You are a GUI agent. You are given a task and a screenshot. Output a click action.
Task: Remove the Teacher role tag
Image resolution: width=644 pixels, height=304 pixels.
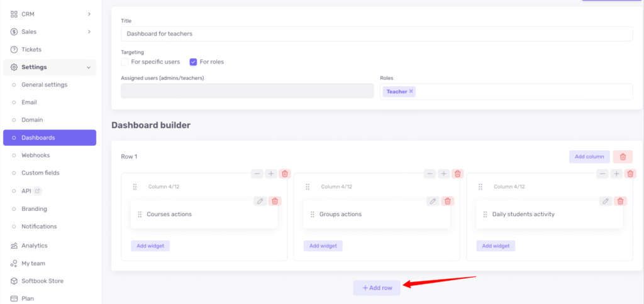[411, 92]
